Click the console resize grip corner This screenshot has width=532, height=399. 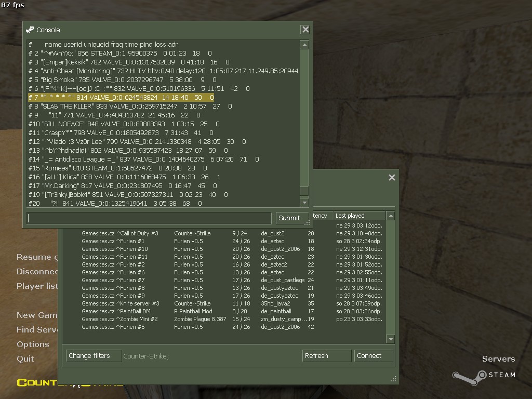tap(308, 223)
